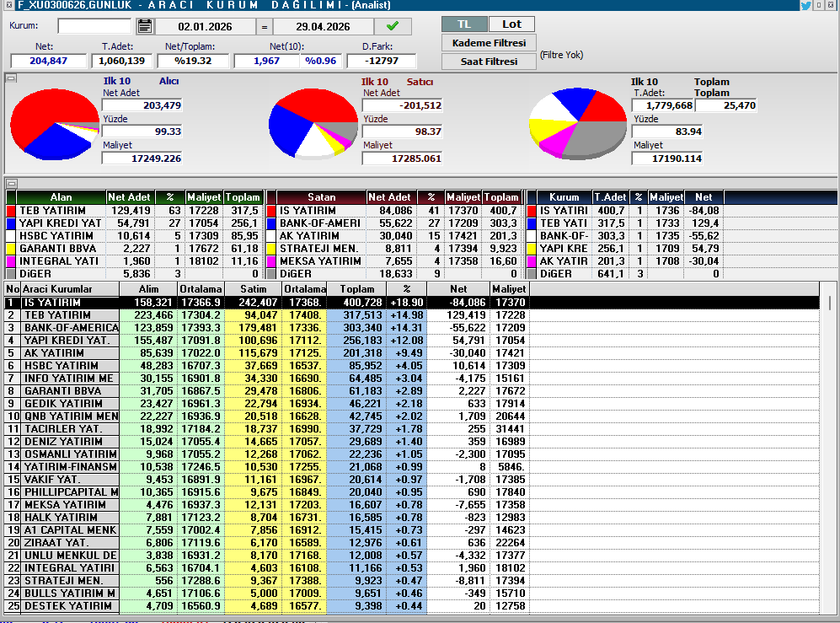Viewport: 840px width, 623px height.
Task: Sort main table by Alim column
Action: pyautogui.click(x=148, y=289)
